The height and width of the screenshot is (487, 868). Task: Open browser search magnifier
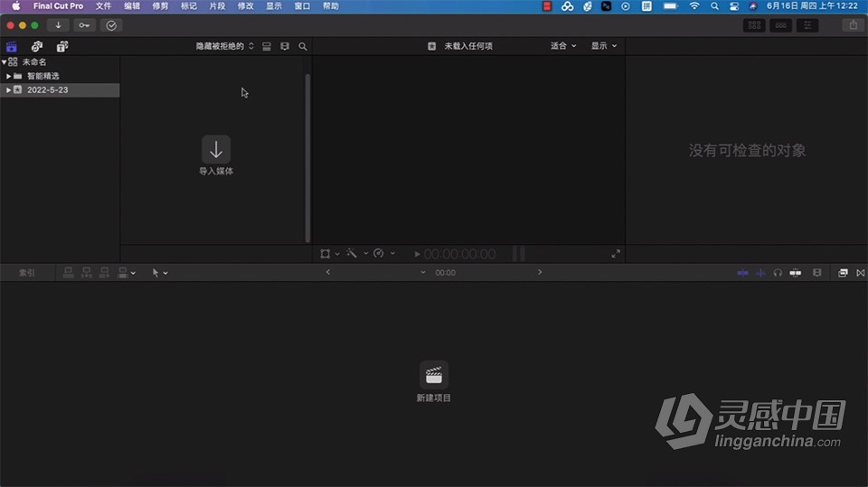(x=303, y=46)
